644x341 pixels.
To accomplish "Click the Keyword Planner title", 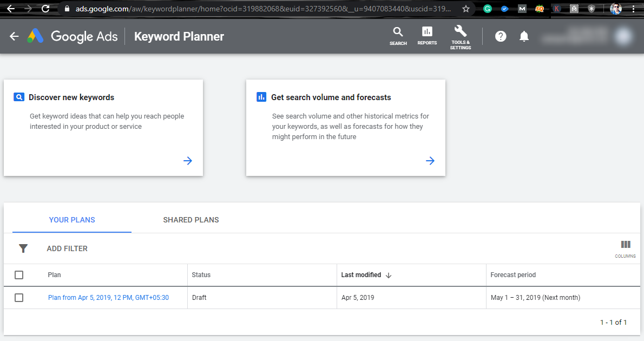I will click(179, 37).
